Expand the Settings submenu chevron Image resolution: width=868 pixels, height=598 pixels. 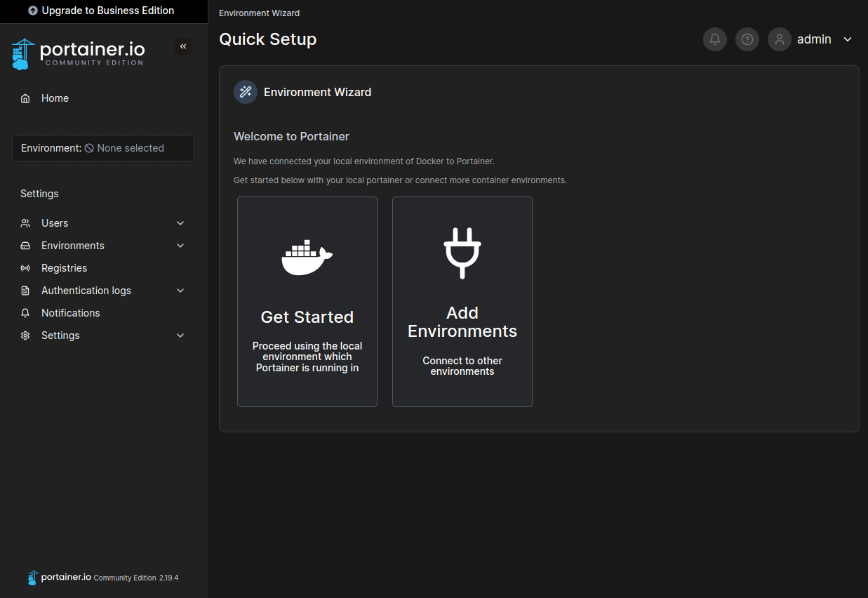pyautogui.click(x=180, y=335)
